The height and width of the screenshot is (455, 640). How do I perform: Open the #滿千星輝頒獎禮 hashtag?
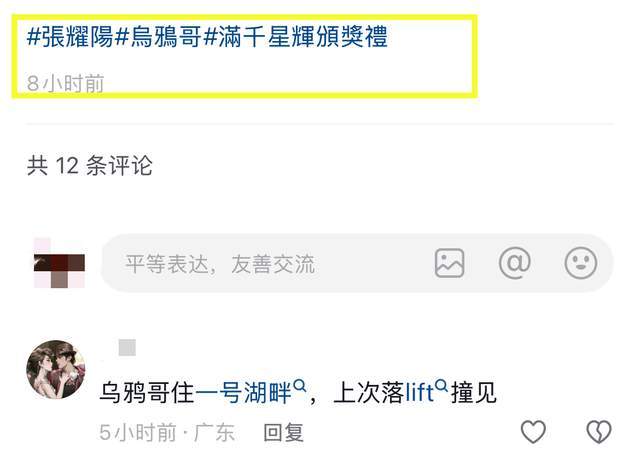(x=295, y=36)
